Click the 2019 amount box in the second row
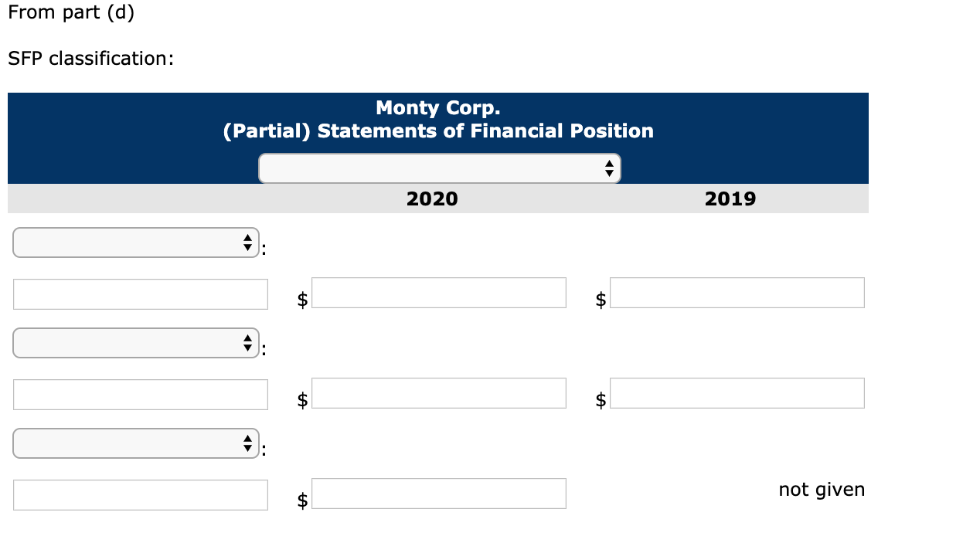This screenshot has height=536, width=980. click(x=737, y=392)
